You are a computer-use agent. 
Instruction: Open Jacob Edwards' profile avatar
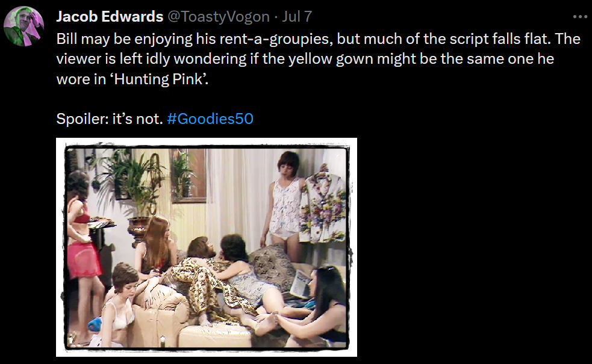(x=23, y=26)
